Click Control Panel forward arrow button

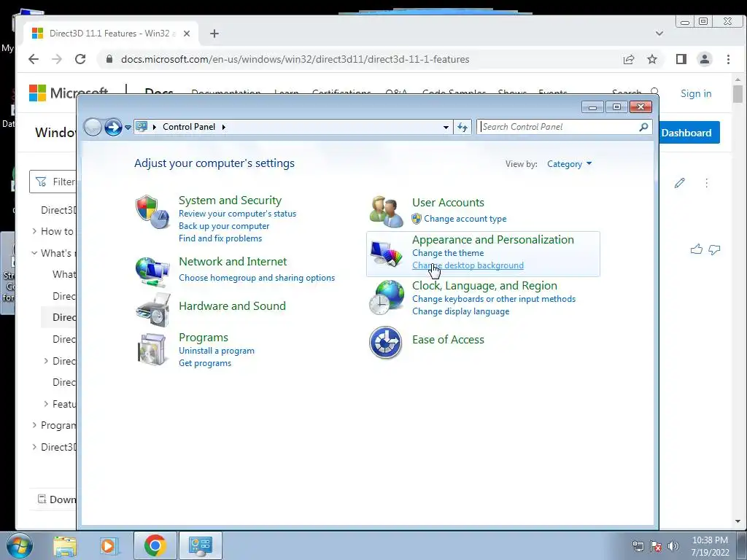point(113,127)
